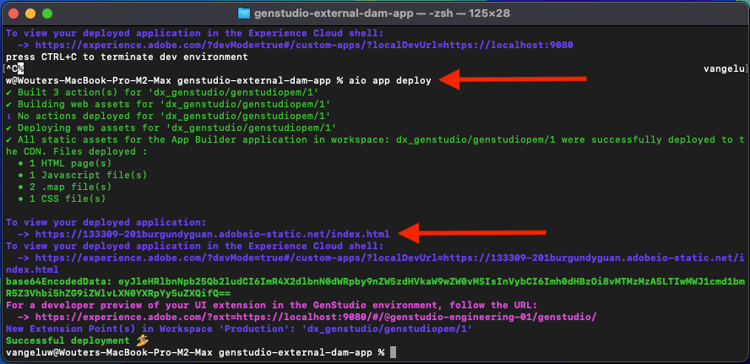Click the '2 .map file(s)' bullet line
The image size is (750, 364).
point(64,187)
